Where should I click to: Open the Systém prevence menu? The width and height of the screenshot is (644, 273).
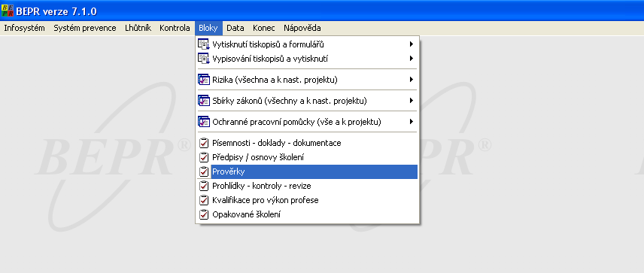(84, 28)
